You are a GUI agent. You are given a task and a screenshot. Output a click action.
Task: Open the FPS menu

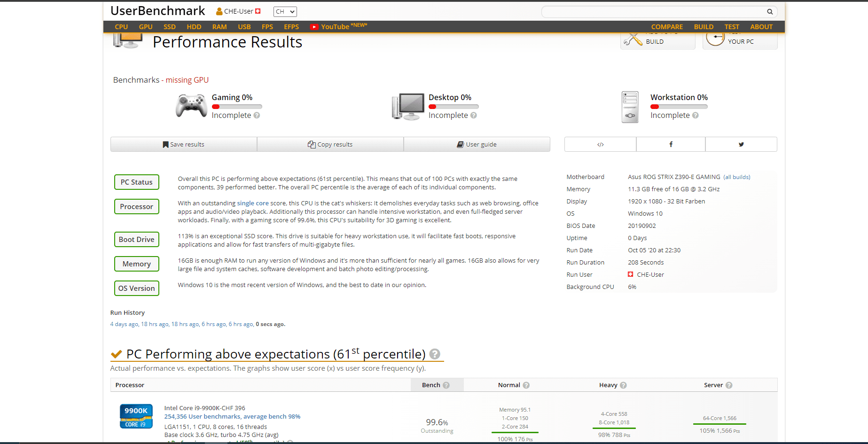click(x=267, y=27)
